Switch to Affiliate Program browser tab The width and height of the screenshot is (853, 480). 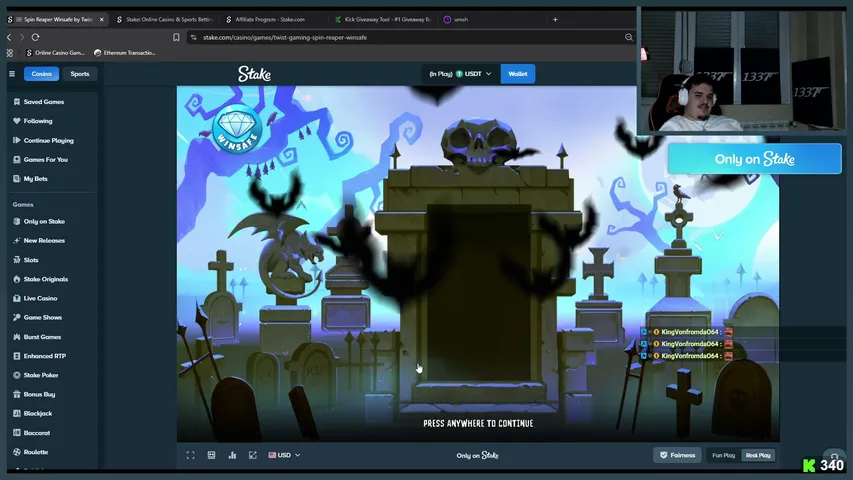tap(270, 20)
